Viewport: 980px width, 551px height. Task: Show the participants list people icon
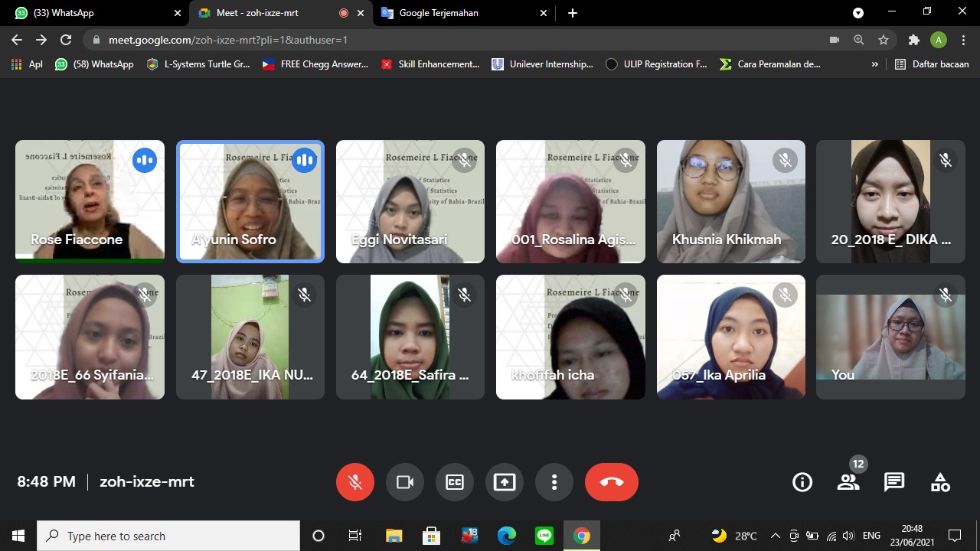click(848, 482)
